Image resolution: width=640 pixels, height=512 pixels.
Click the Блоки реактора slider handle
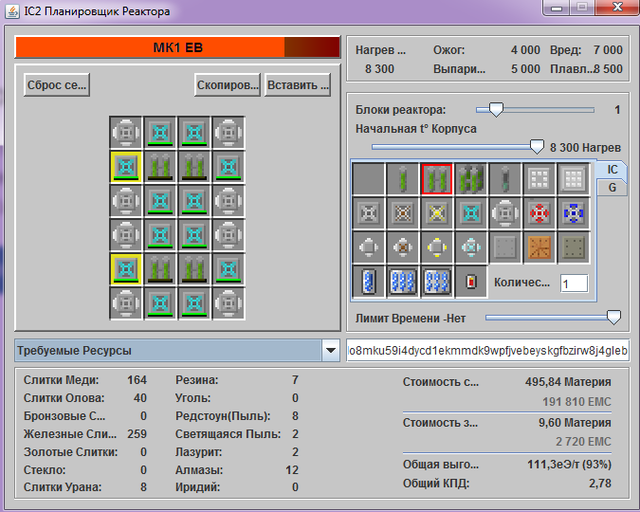[x=496, y=109]
